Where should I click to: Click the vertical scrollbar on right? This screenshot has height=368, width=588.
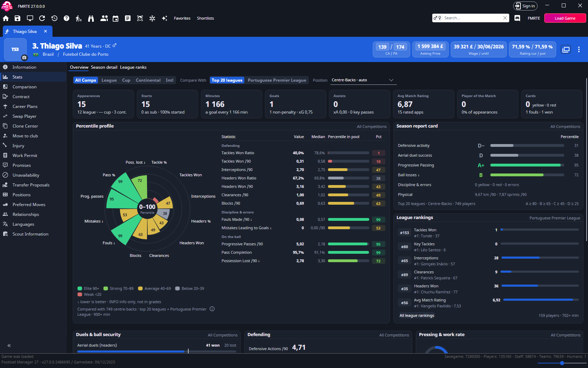point(586,159)
